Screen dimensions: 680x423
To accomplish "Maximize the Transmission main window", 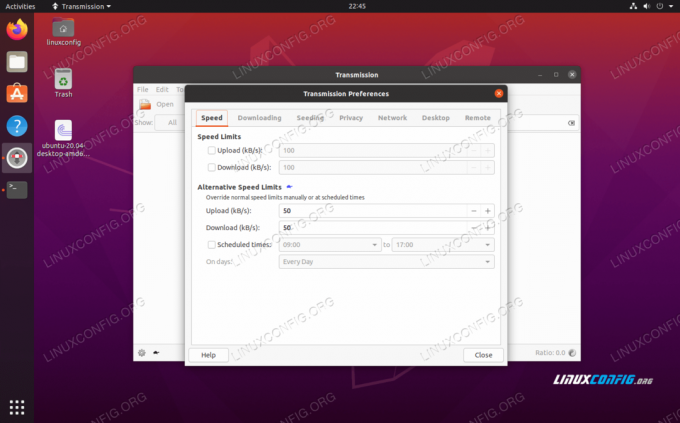I will pos(556,75).
